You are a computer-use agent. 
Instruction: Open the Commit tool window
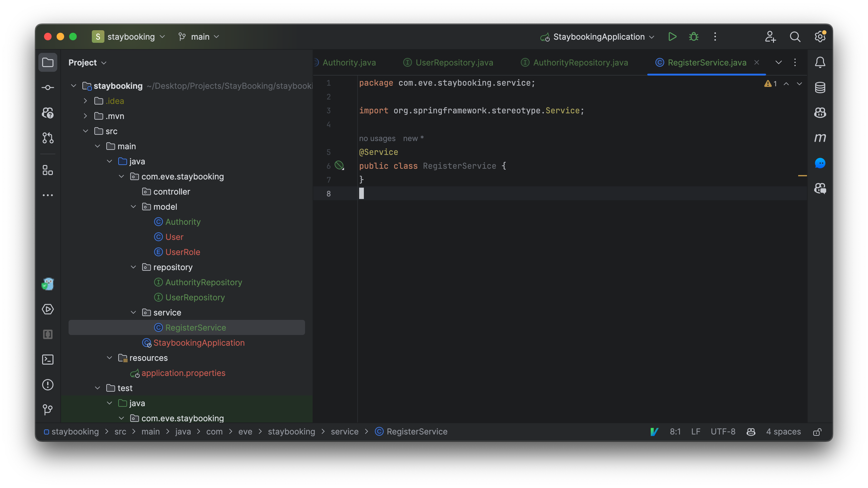click(47, 88)
